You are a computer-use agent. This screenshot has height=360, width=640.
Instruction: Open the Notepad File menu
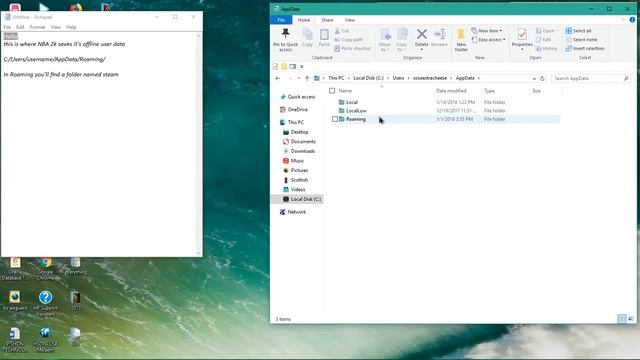click(x=7, y=27)
